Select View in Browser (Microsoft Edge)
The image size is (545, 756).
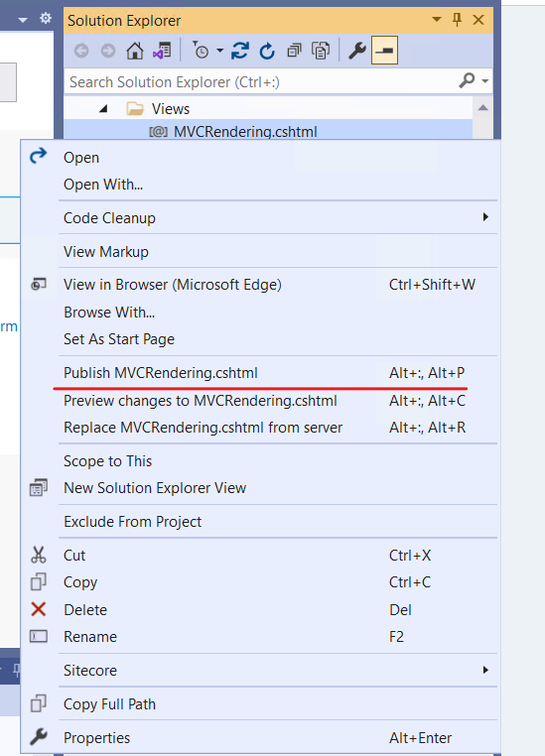tap(260, 285)
